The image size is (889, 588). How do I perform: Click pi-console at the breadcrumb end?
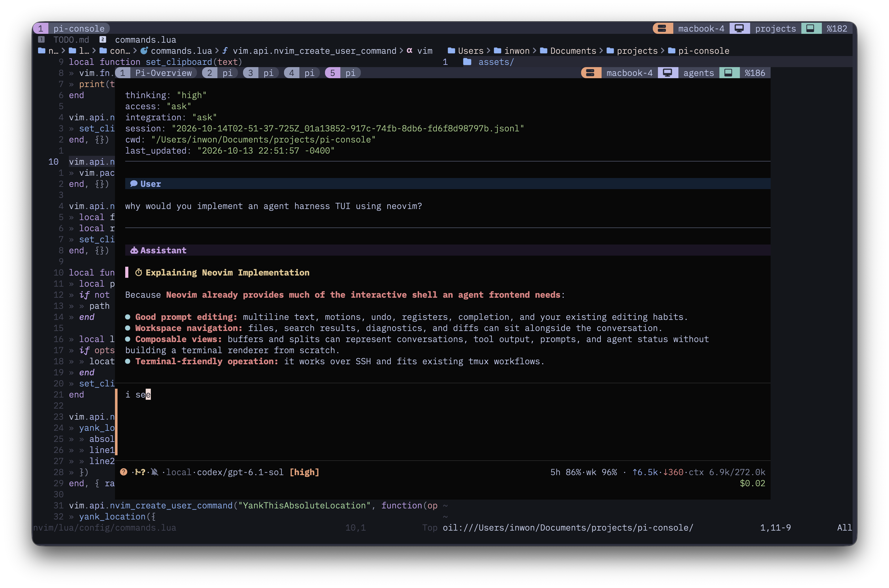point(704,51)
